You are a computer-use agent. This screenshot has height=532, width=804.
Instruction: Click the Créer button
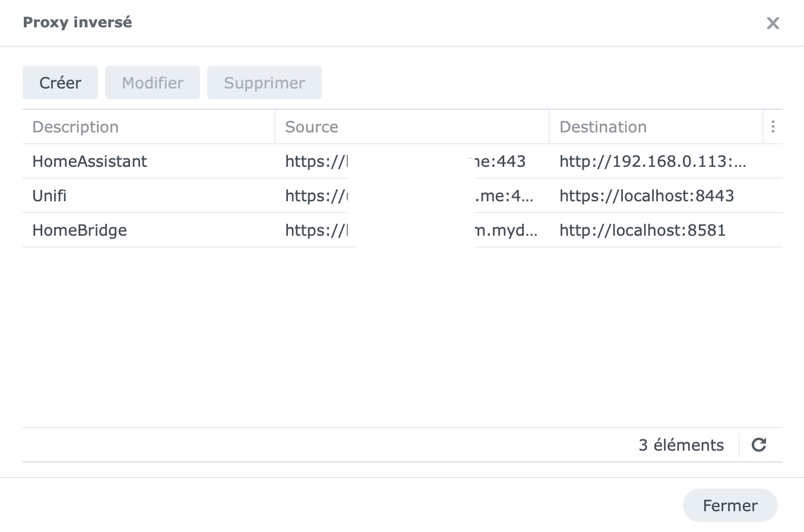[x=60, y=83]
